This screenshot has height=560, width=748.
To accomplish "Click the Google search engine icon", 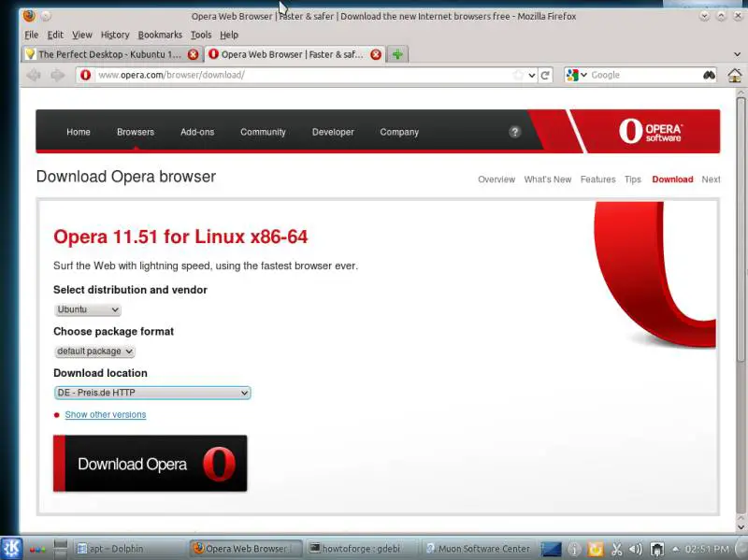I will pos(572,75).
